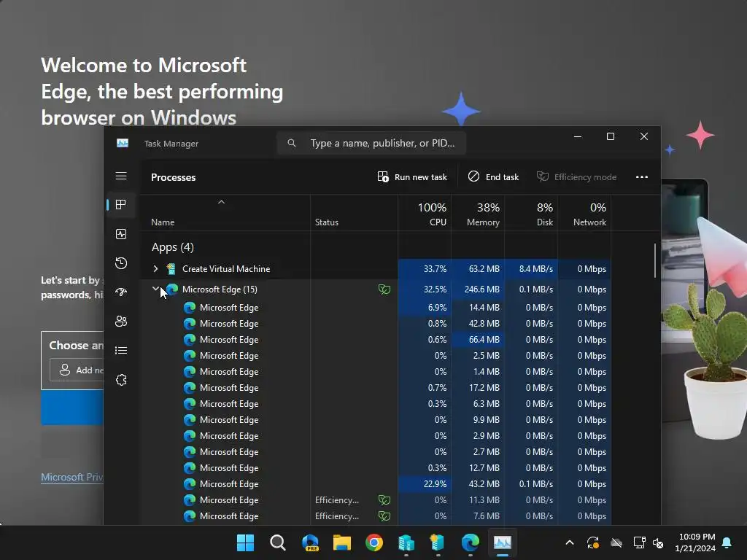Click the leaf icon on the 11.3 MB Edge row
747x560 pixels.
click(x=384, y=499)
